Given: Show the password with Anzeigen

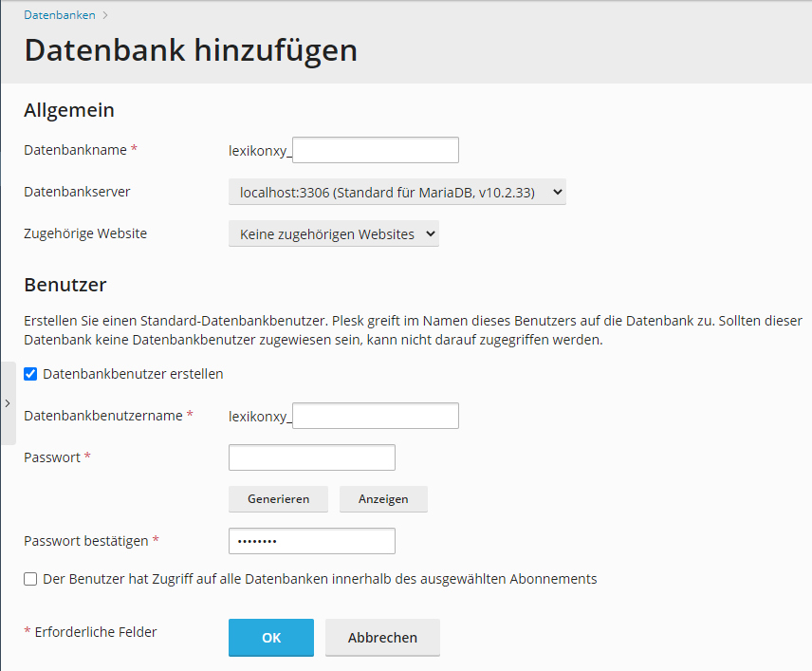Looking at the screenshot, I should tap(383, 499).
